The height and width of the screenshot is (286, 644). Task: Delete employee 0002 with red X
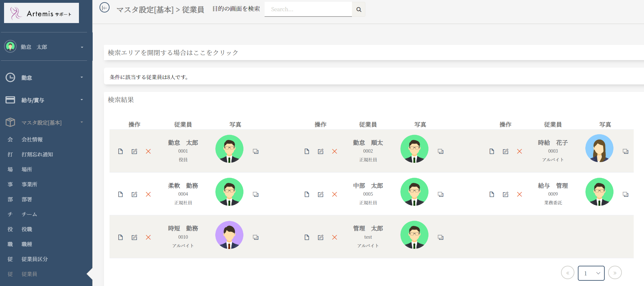tap(334, 151)
